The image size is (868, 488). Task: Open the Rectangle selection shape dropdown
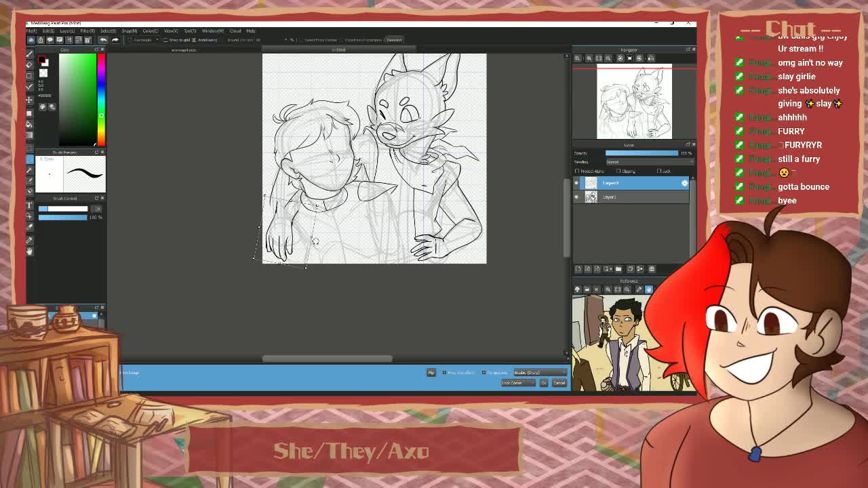pyautogui.click(x=144, y=40)
